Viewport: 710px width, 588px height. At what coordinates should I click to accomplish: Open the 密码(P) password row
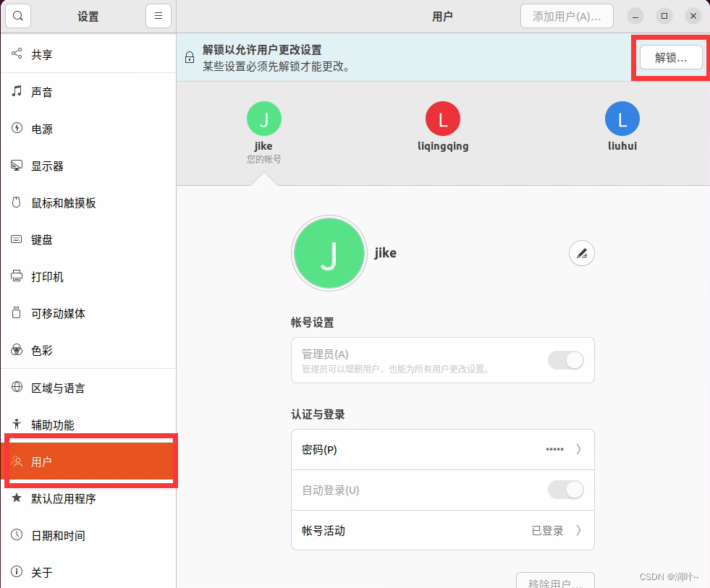pos(443,449)
